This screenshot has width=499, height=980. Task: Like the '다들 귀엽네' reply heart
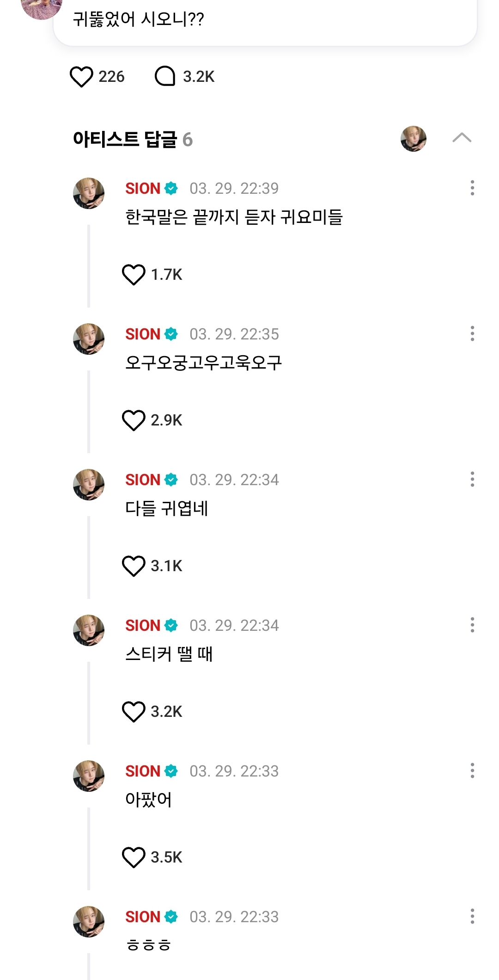(134, 566)
